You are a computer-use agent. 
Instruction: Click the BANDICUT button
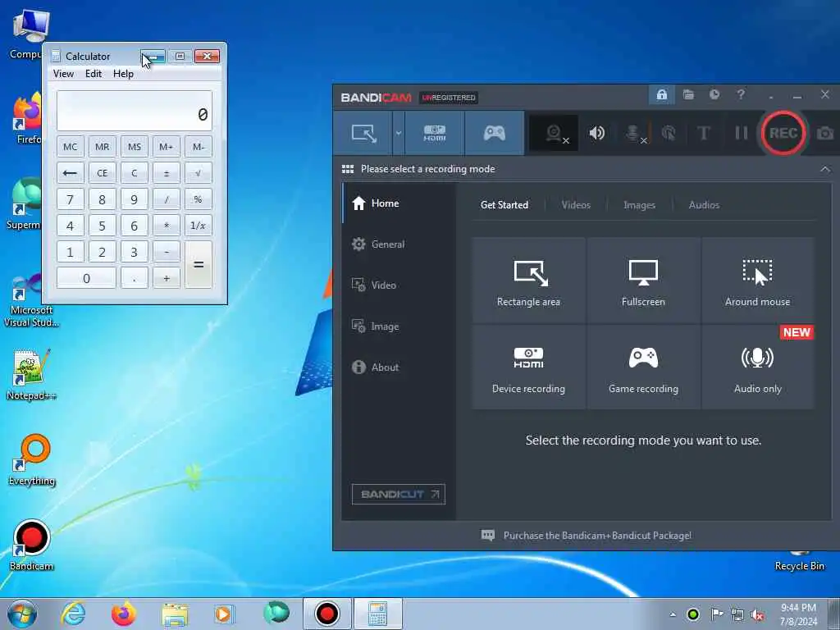click(398, 495)
